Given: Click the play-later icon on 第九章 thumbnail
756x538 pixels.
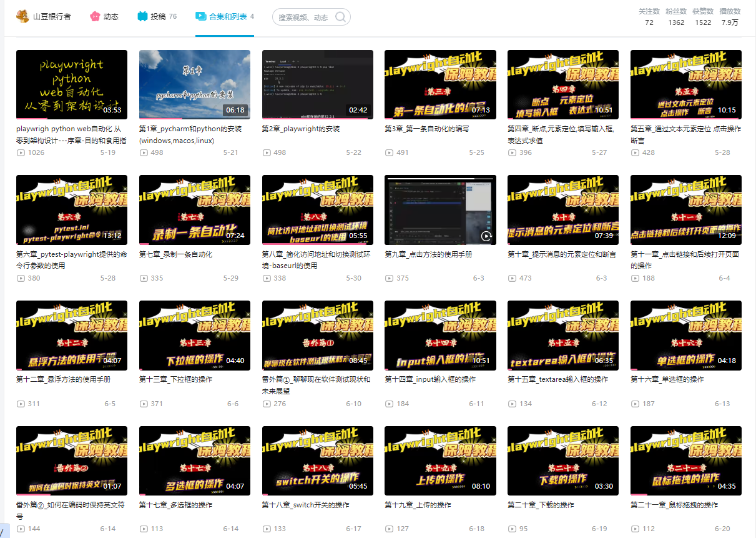Looking at the screenshot, I should coord(487,236).
